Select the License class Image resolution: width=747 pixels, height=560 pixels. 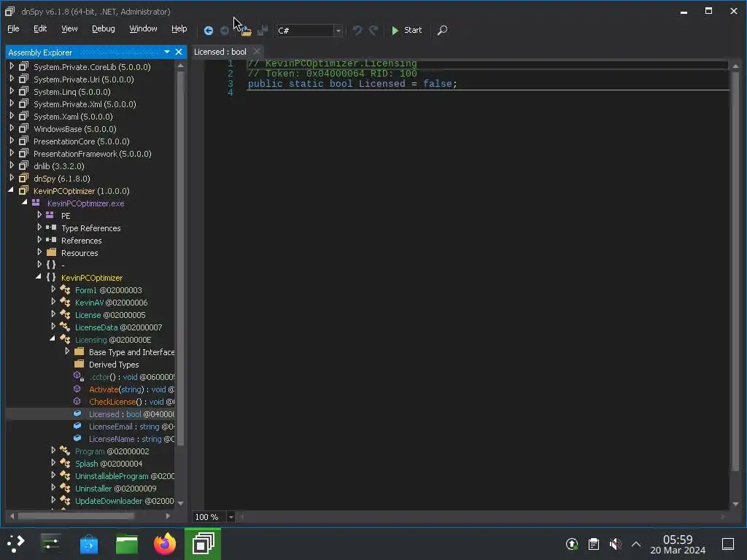(x=110, y=315)
